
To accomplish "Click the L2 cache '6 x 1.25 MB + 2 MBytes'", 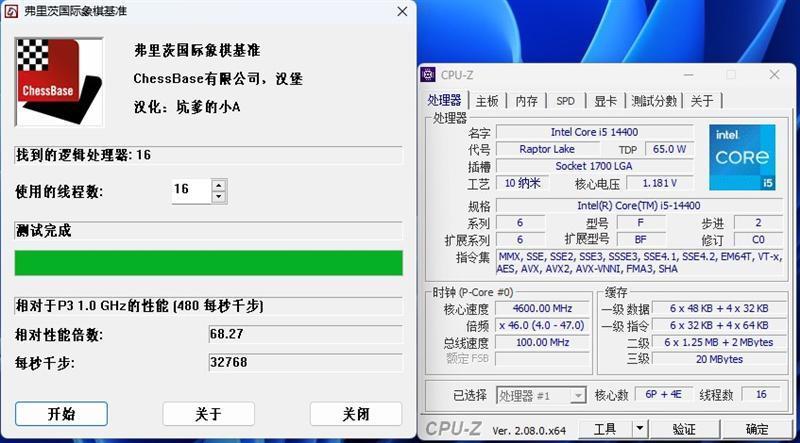I will [x=719, y=342].
